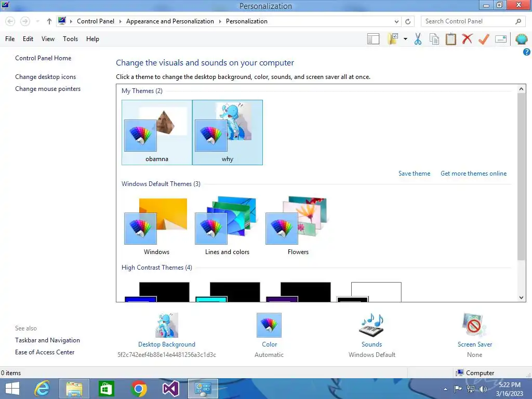Screen dimensions: 532x399
Task: Open recent locations dropdown next to Forward
Action: [x=37, y=21]
